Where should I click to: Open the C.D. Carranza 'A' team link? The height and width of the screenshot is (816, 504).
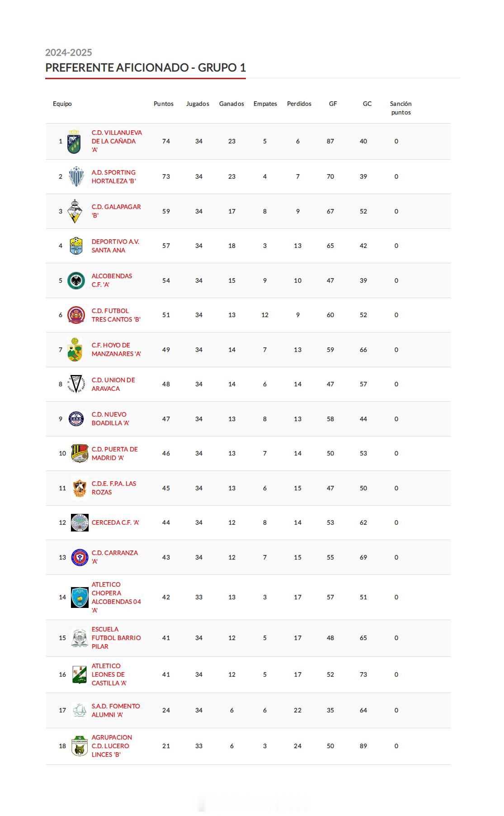(114, 557)
